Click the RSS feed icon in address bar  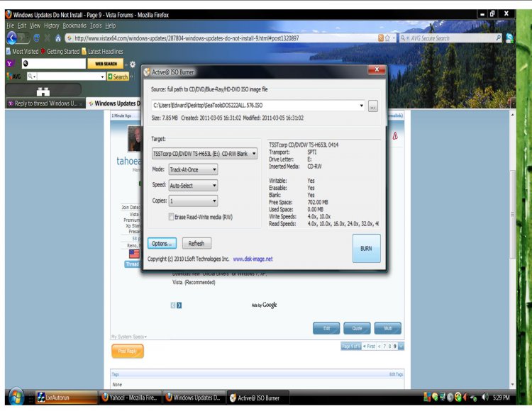coord(381,38)
